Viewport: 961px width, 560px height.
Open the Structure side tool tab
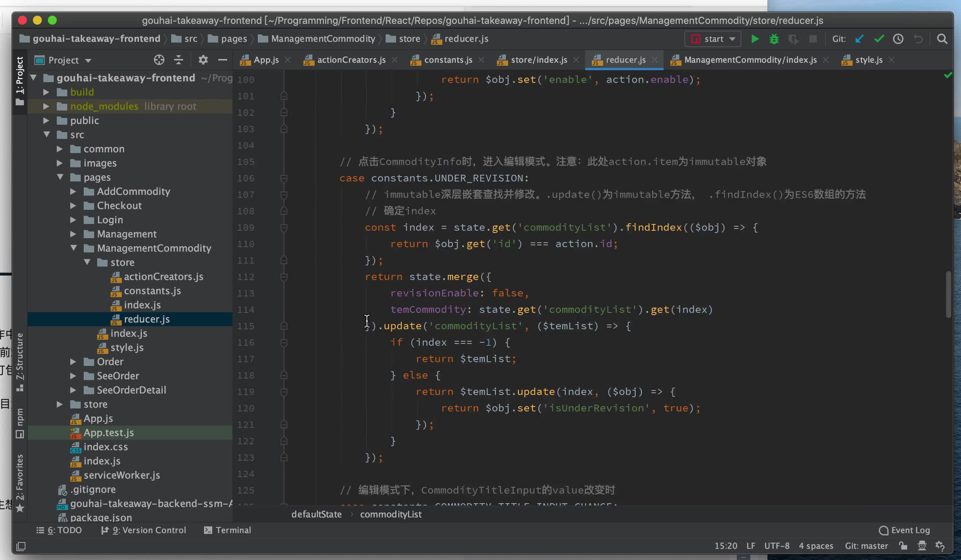coord(19,362)
